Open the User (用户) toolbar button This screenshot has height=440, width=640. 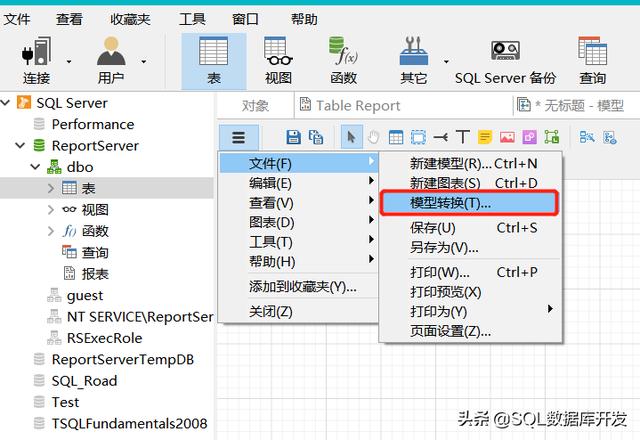coord(111,61)
